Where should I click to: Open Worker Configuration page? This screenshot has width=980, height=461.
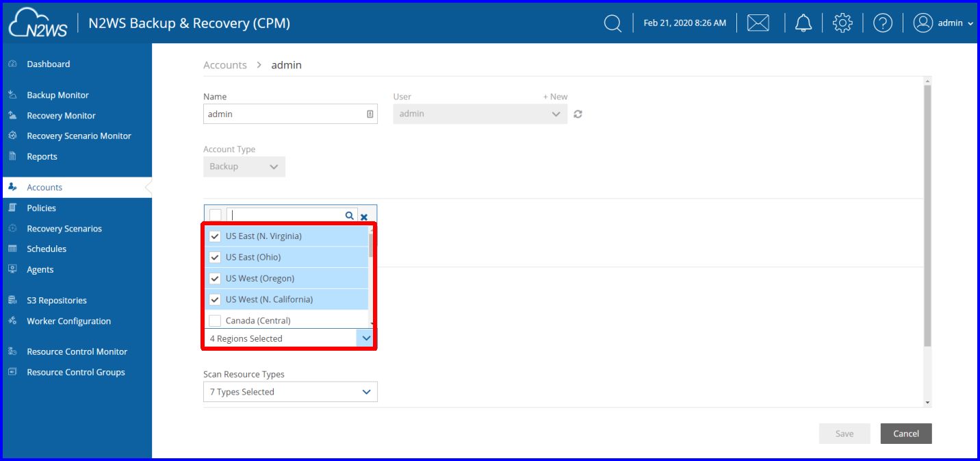(x=68, y=321)
